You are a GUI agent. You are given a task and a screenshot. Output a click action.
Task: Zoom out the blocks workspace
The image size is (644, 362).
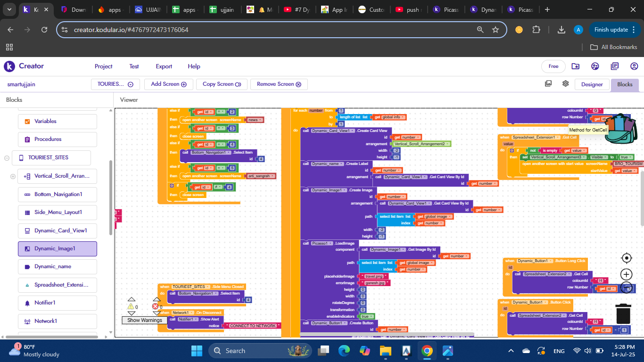626,288
